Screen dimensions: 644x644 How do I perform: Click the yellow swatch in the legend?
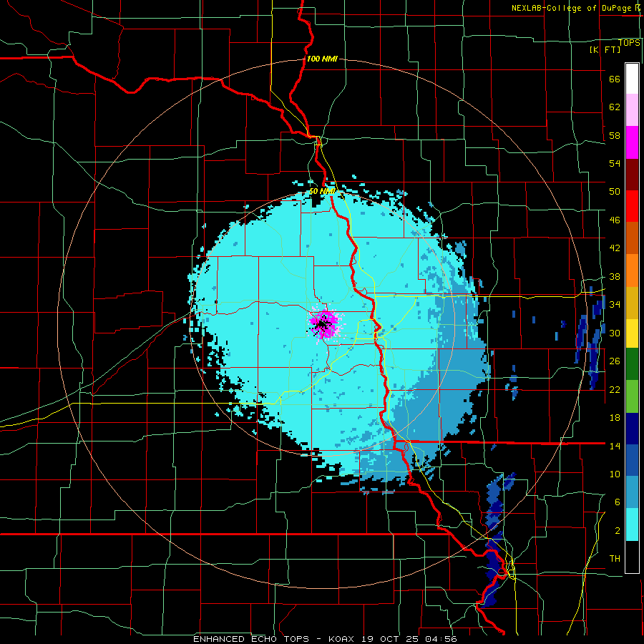(632, 333)
